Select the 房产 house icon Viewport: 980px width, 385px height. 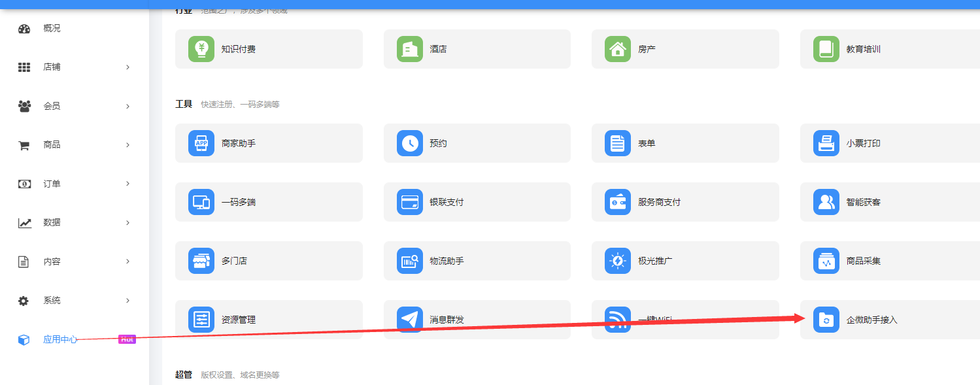618,49
